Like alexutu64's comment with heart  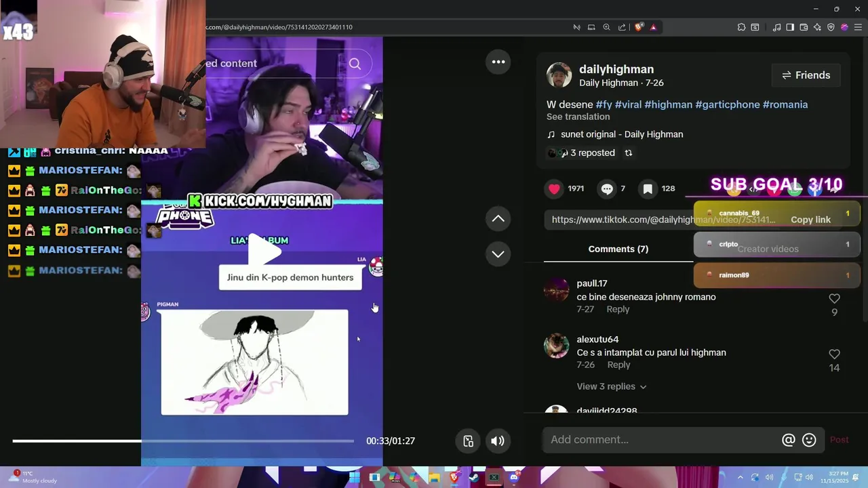[834, 354]
